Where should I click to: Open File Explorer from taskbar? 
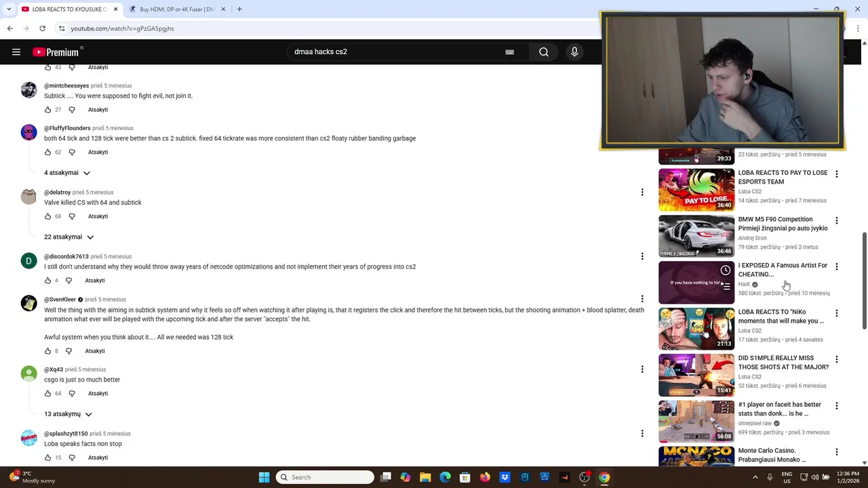click(425, 477)
